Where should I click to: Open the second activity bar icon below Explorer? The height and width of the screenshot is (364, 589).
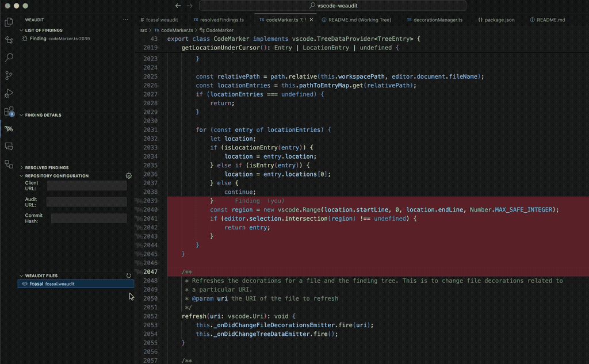(9, 40)
